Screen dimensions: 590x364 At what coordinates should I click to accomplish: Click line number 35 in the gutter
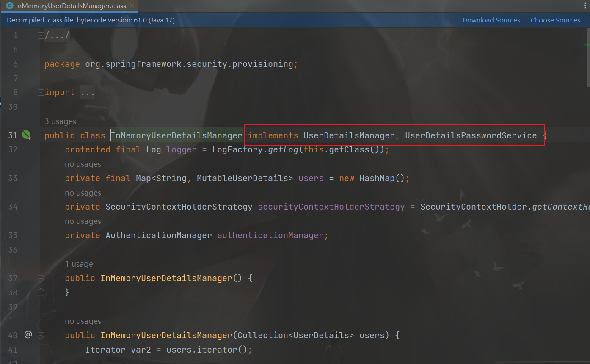tap(13, 235)
